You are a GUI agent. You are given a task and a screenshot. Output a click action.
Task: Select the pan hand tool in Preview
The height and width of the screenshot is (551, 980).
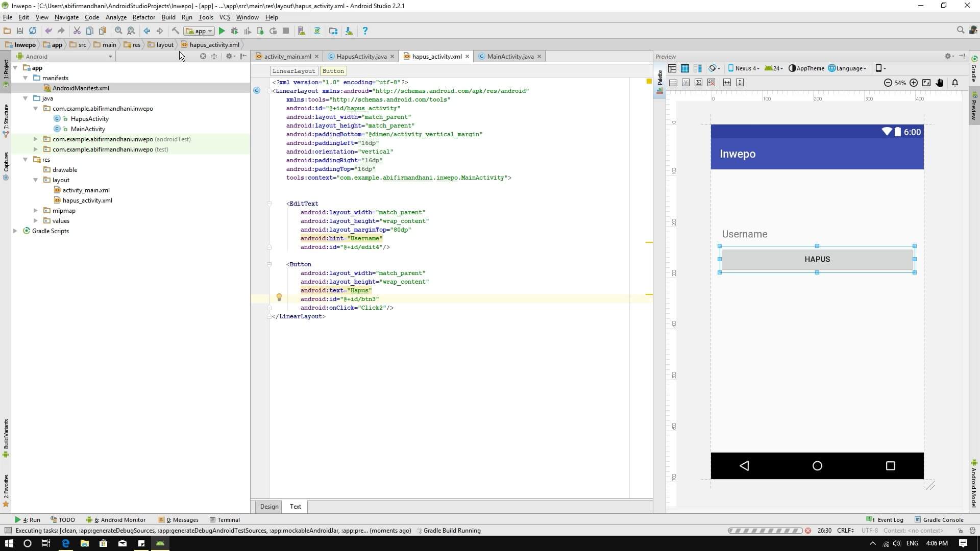click(940, 83)
